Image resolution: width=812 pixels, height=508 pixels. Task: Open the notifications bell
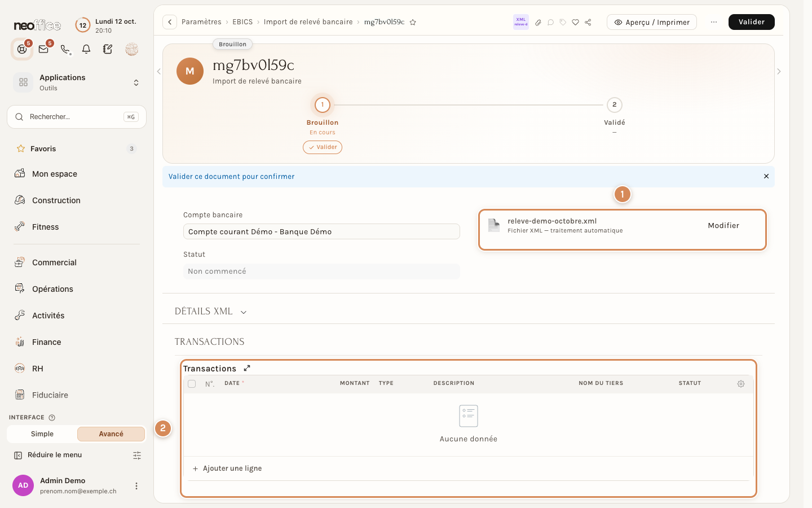click(x=86, y=49)
